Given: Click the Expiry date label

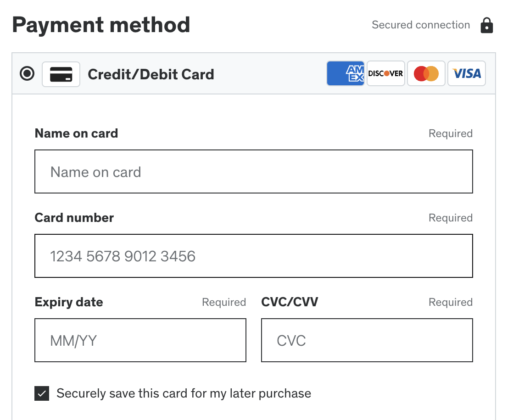Looking at the screenshot, I should click(x=68, y=302).
